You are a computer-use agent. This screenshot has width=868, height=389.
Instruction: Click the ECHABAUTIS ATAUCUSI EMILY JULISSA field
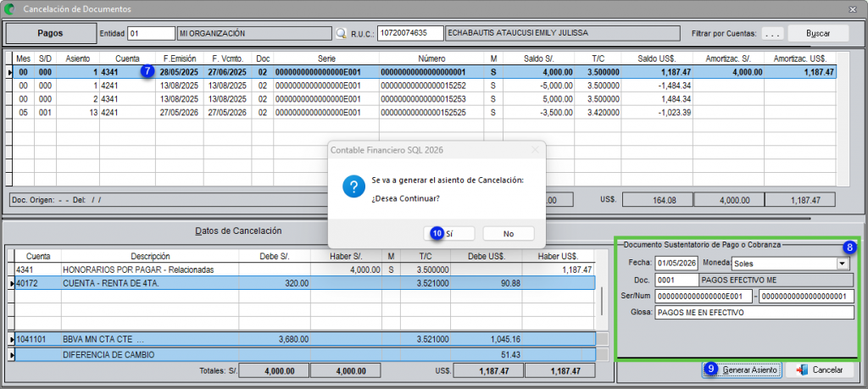click(x=562, y=33)
